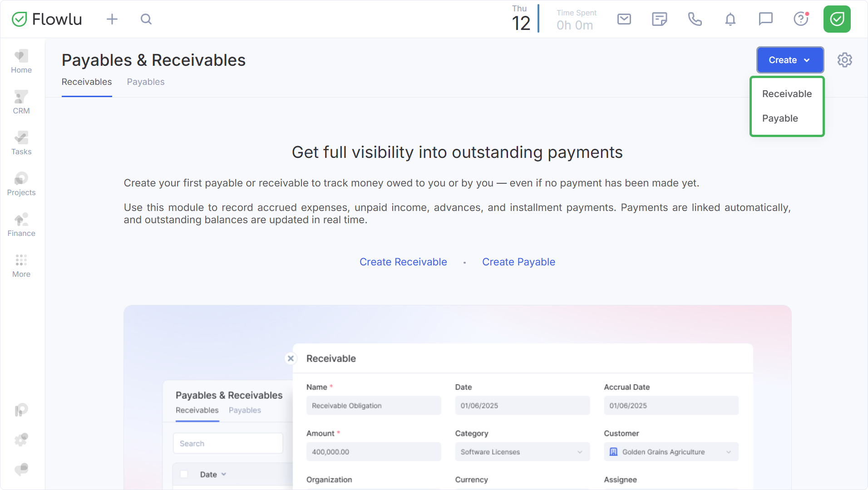Open the mail envelope icon
The height and width of the screenshot is (490, 868).
pos(624,19)
